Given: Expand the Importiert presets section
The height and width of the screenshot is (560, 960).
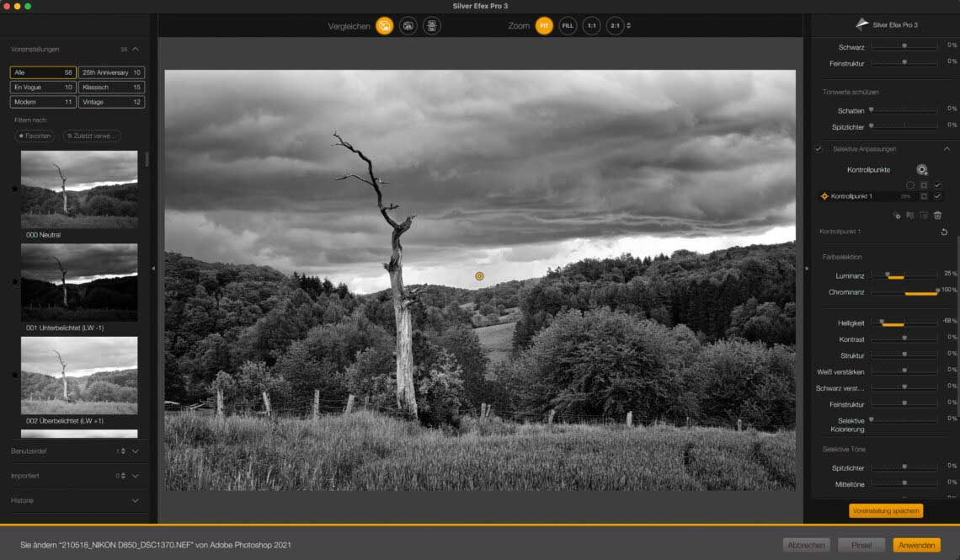Looking at the screenshot, I should (136, 476).
